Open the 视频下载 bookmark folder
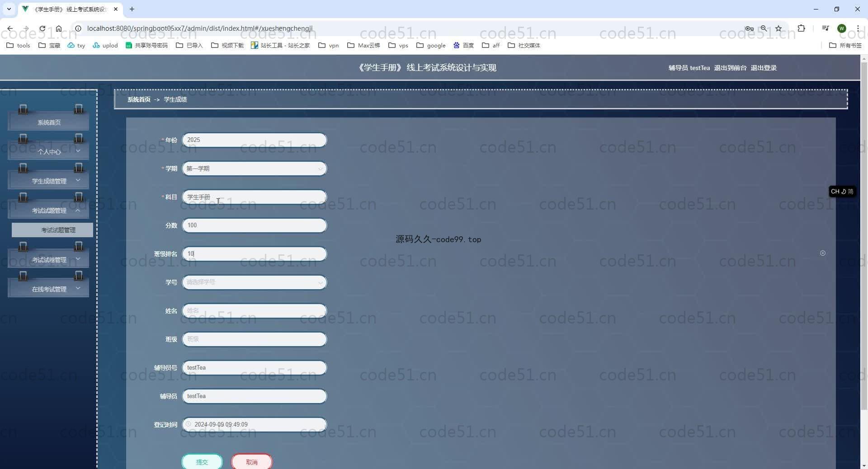The image size is (868, 469). click(227, 45)
